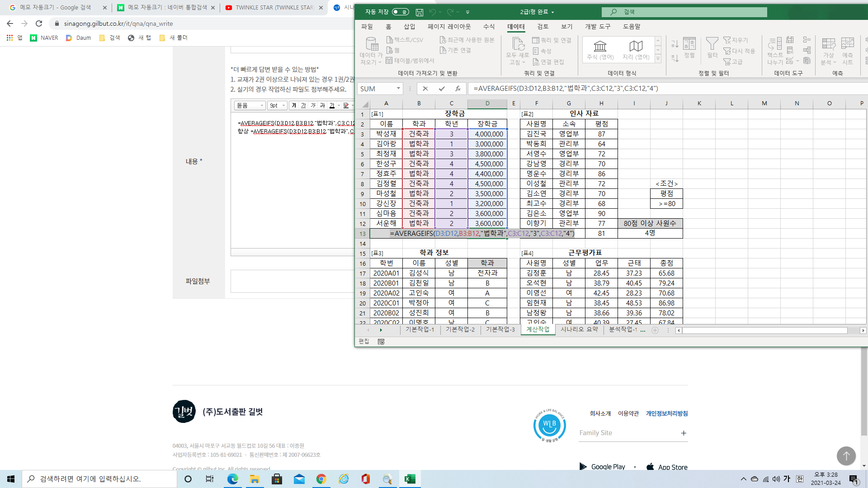Switch to the 기본작업-1 sheet tab
The image size is (868, 488).
420,329
